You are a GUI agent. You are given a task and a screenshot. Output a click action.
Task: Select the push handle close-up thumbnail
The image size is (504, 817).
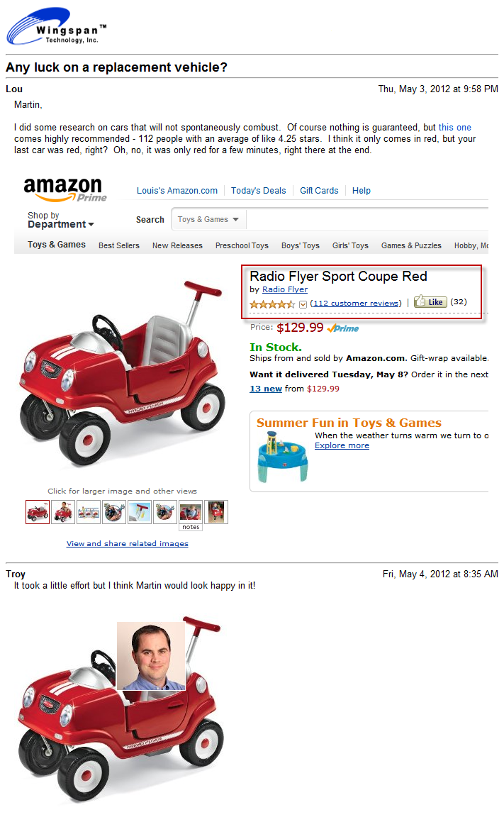coord(140,512)
